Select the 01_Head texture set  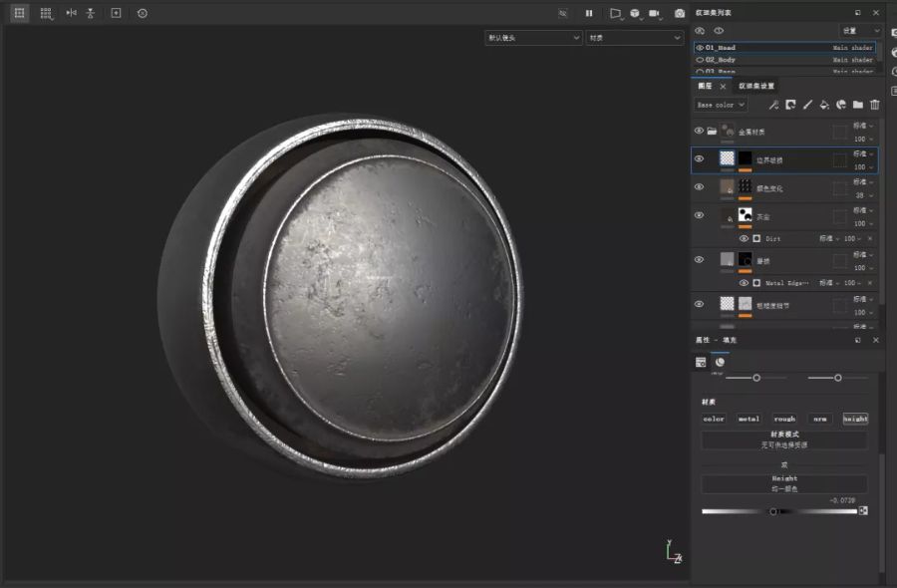(784, 48)
